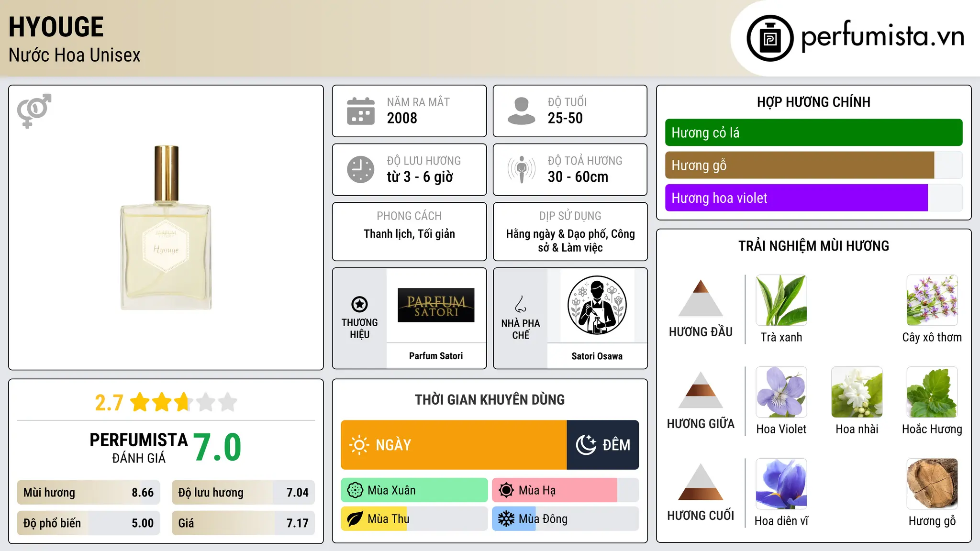Click the sillage icon beside Độ Toả Hương
This screenshot has width=980, height=551.
point(522,169)
